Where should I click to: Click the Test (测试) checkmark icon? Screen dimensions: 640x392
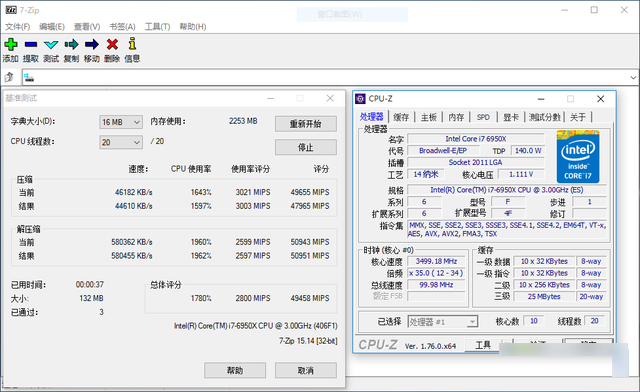pyautogui.click(x=51, y=45)
